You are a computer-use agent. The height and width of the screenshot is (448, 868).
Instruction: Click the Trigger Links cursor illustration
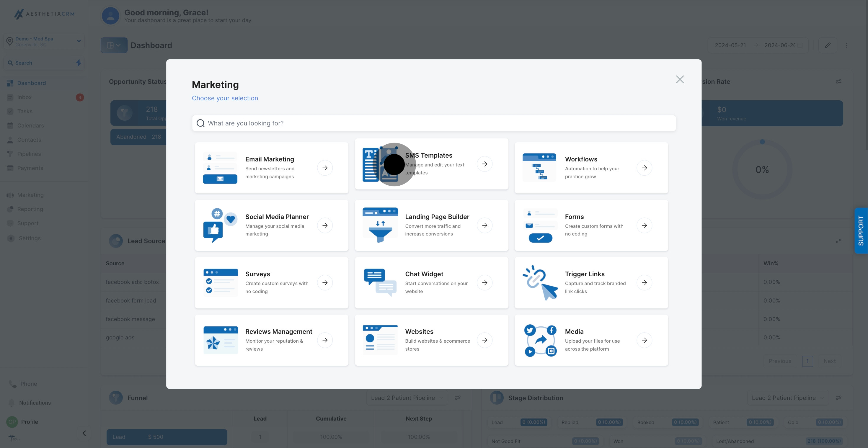(540, 283)
